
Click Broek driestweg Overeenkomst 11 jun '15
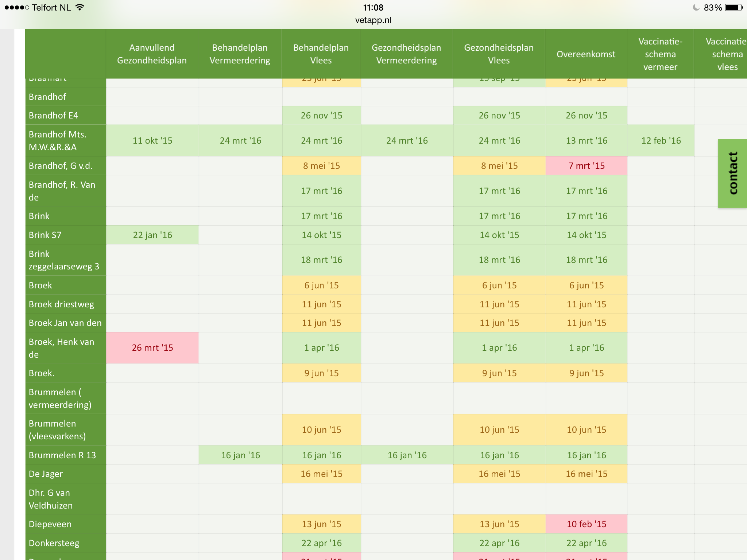point(587,304)
